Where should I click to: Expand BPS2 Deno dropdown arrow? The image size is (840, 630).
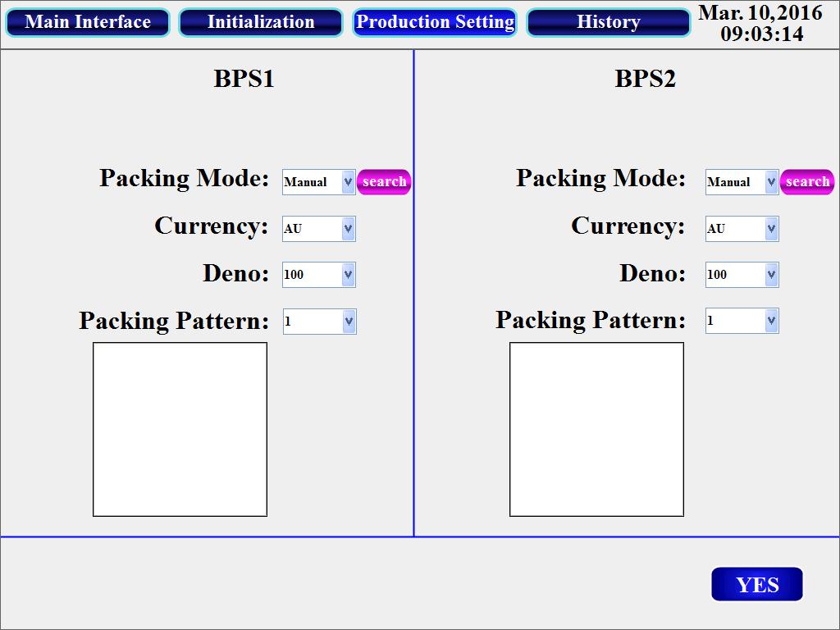point(771,275)
